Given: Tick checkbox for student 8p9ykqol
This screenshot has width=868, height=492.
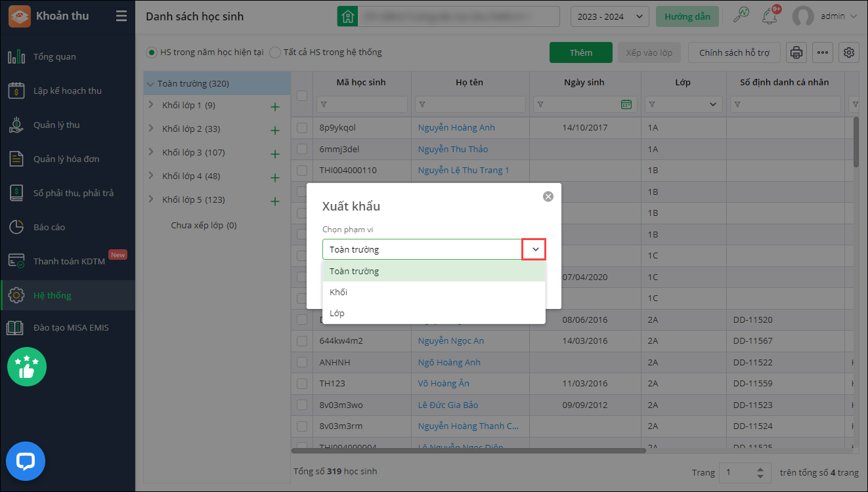Looking at the screenshot, I should pos(302,128).
